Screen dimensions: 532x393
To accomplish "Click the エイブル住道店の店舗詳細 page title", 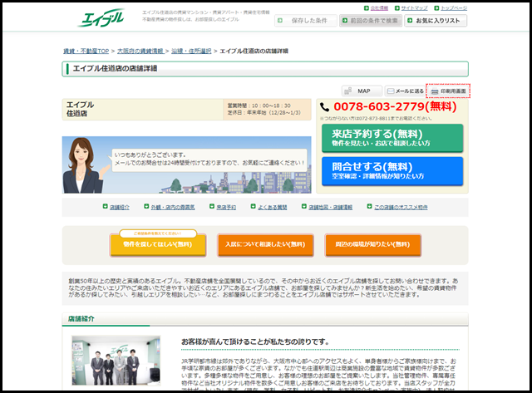I will (x=115, y=68).
